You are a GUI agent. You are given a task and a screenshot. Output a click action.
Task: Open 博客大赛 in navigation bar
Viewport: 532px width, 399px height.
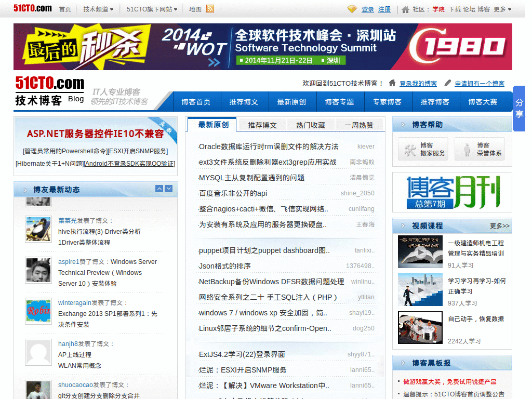click(483, 102)
